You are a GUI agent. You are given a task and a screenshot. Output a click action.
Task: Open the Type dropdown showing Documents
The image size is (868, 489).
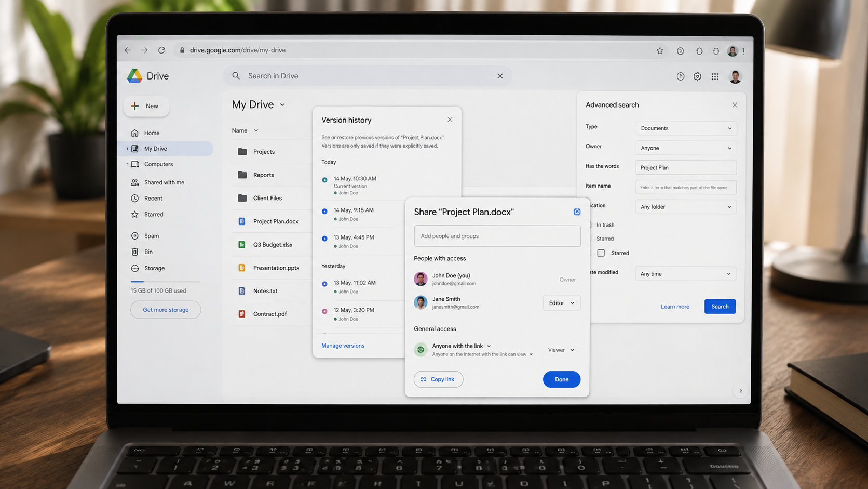pyautogui.click(x=686, y=128)
